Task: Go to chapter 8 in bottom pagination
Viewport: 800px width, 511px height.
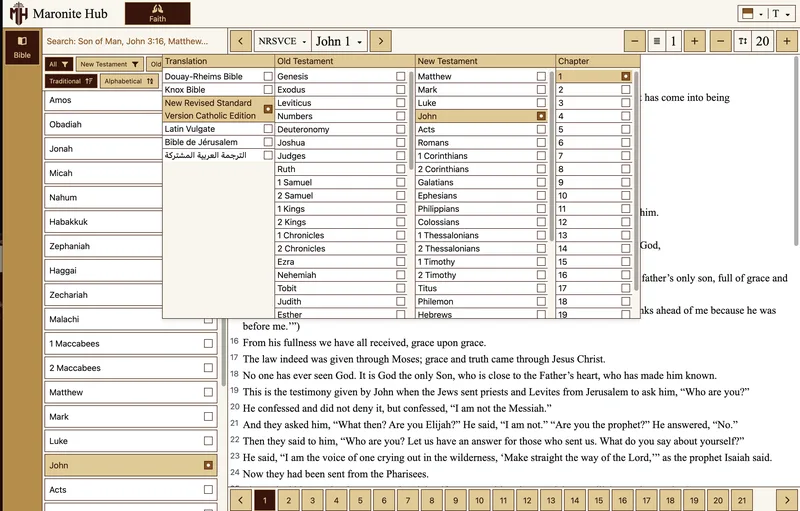Action: pyautogui.click(x=432, y=500)
